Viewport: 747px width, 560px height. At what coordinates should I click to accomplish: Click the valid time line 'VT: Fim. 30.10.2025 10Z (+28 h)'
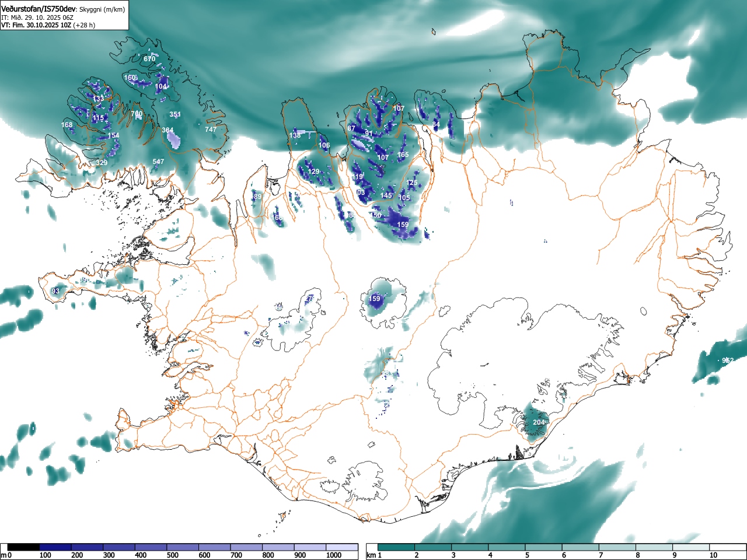pyautogui.click(x=48, y=25)
